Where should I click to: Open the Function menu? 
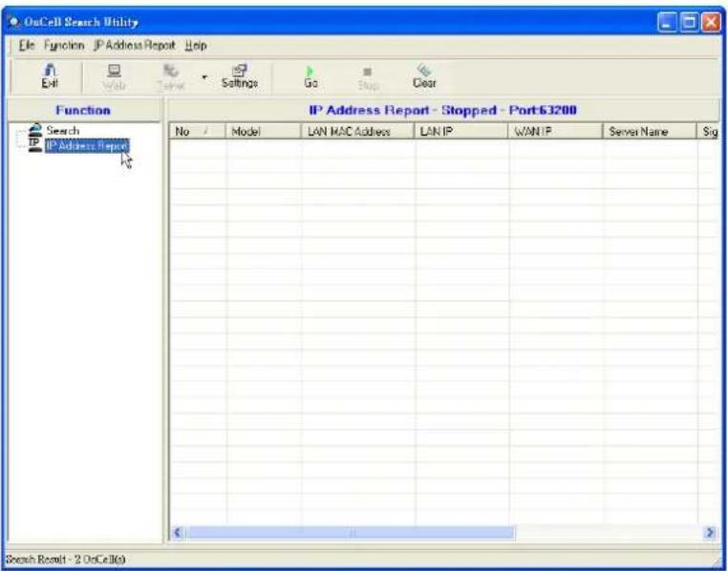[x=64, y=46]
